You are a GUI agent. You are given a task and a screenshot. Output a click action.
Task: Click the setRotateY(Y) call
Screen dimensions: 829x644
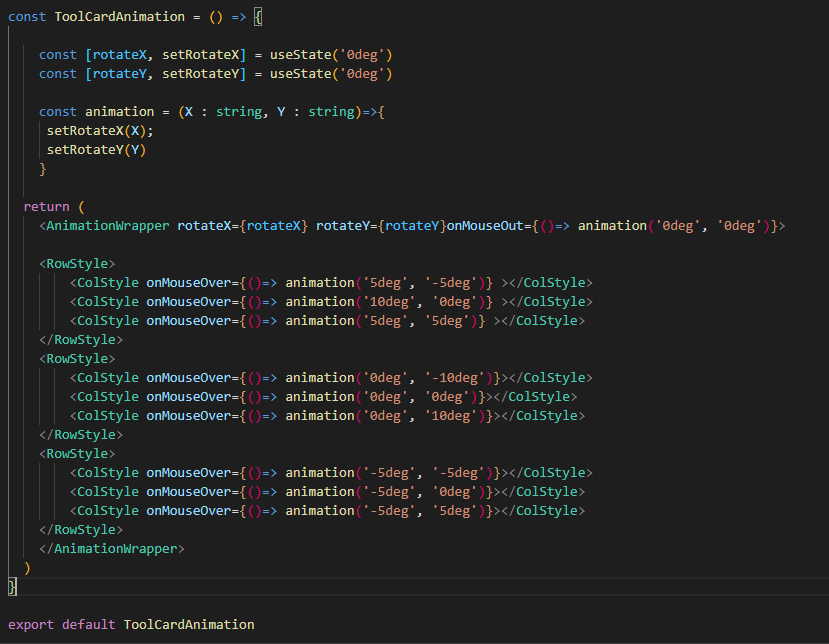(96, 150)
